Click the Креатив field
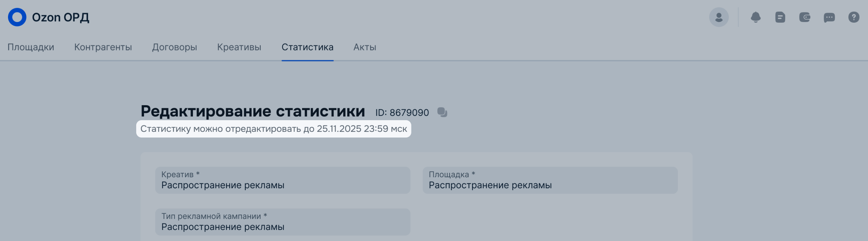This screenshot has height=241, width=868. (x=282, y=180)
